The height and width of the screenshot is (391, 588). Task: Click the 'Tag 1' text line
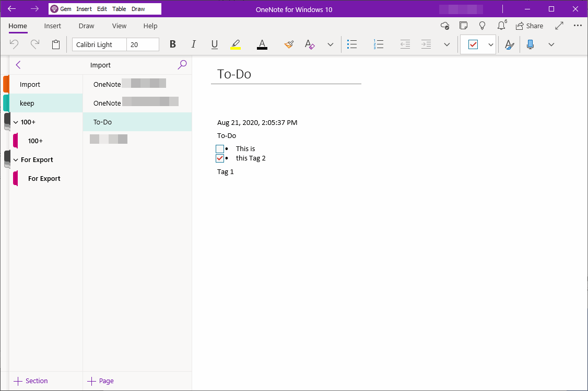[226, 172]
